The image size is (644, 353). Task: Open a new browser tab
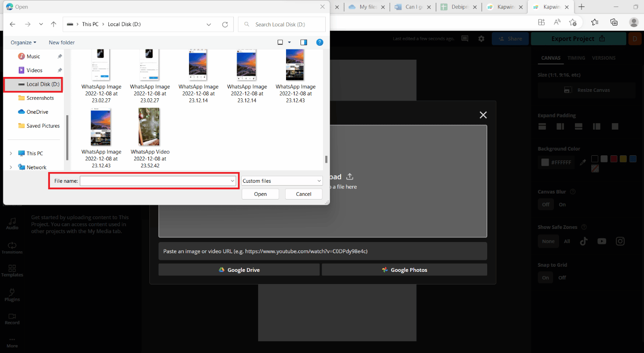(x=581, y=7)
